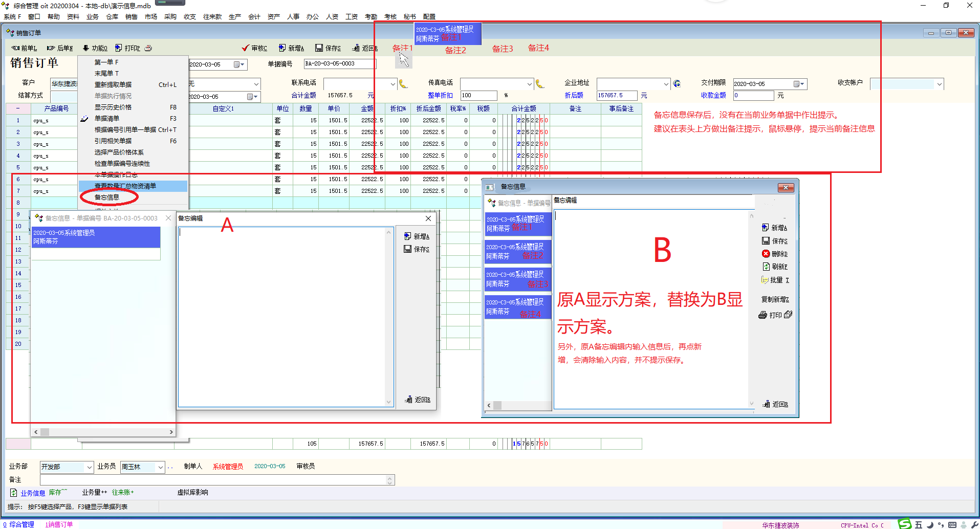The image size is (980, 529).
Task: Click the red 删除 icon in the memo dialog B
Action: point(766,254)
